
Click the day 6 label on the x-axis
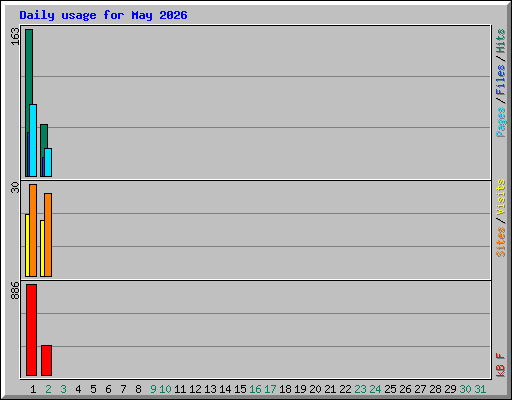[108, 389]
